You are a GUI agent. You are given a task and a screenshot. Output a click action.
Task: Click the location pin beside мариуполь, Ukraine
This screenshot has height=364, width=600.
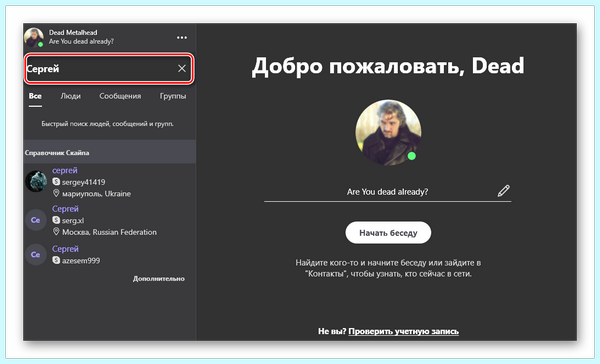[x=56, y=193]
